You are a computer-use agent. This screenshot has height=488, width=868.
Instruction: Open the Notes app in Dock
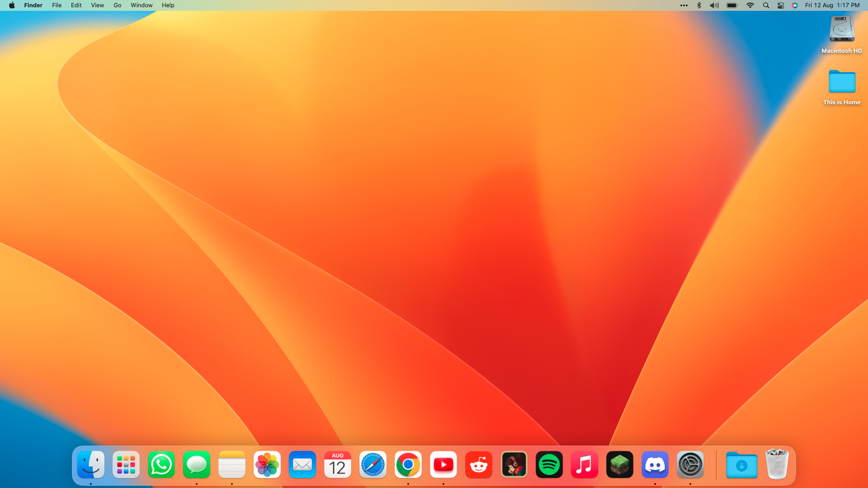[x=232, y=465]
